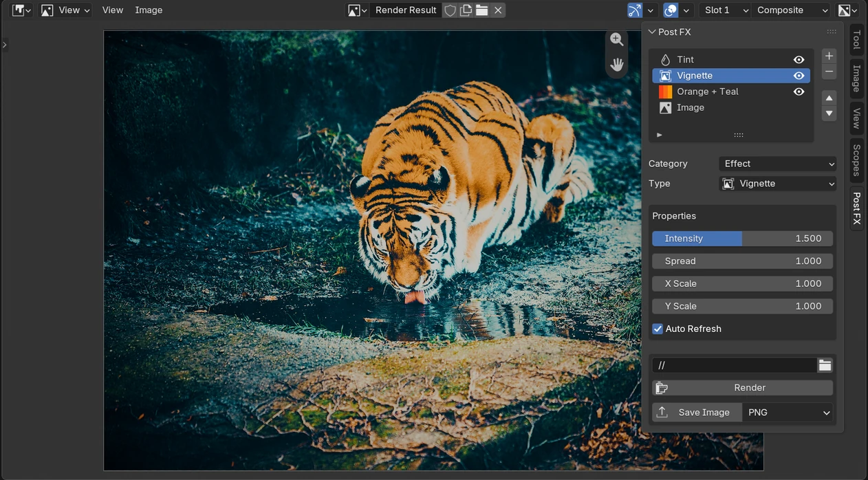Expand the left toolbar region arrow
The width and height of the screenshot is (868, 480).
pos(4,45)
